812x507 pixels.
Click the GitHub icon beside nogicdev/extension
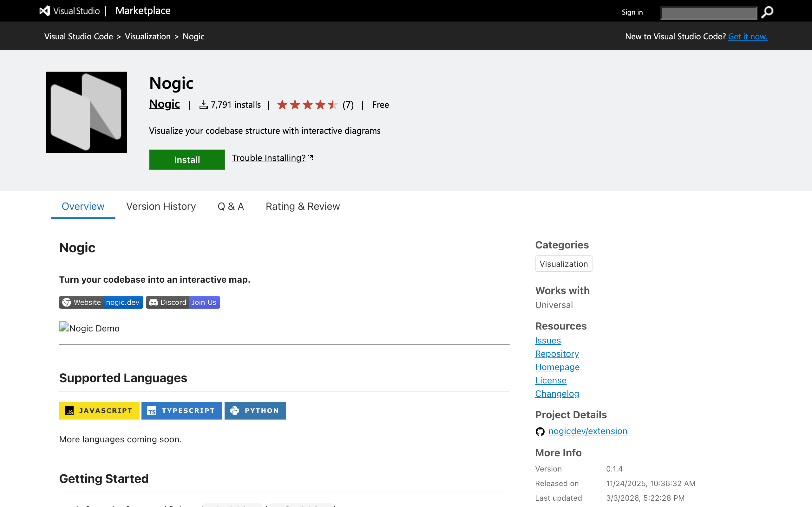point(540,432)
